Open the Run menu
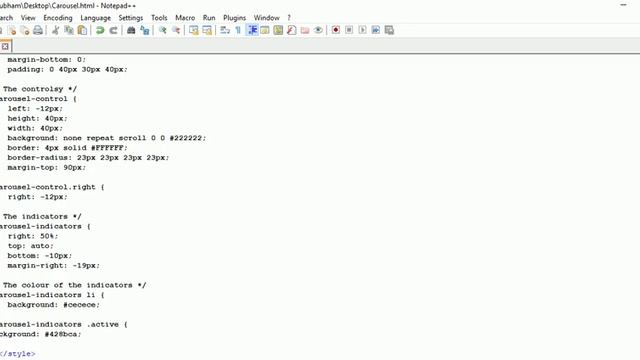 click(209, 18)
